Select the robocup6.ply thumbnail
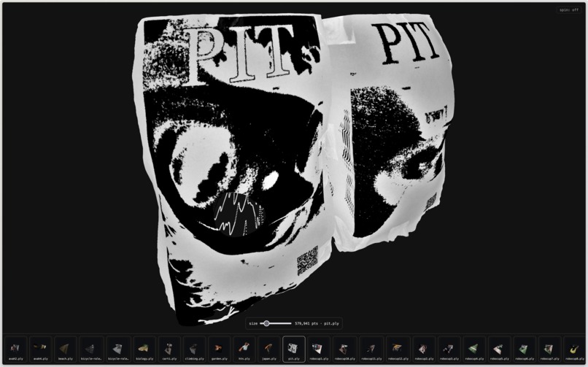Image resolution: width=588 pixels, height=367 pixels. (x=525, y=349)
